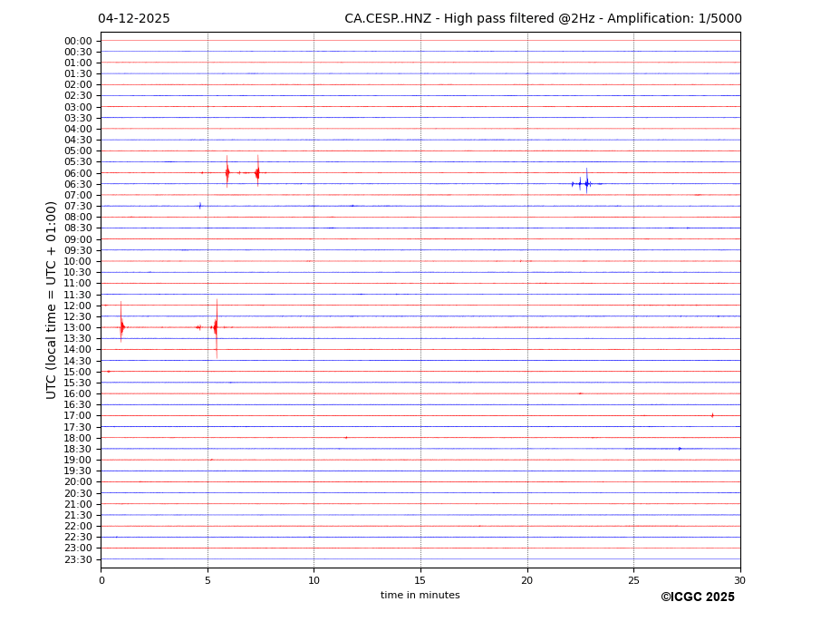Click the 23:30 time label

click(78, 559)
